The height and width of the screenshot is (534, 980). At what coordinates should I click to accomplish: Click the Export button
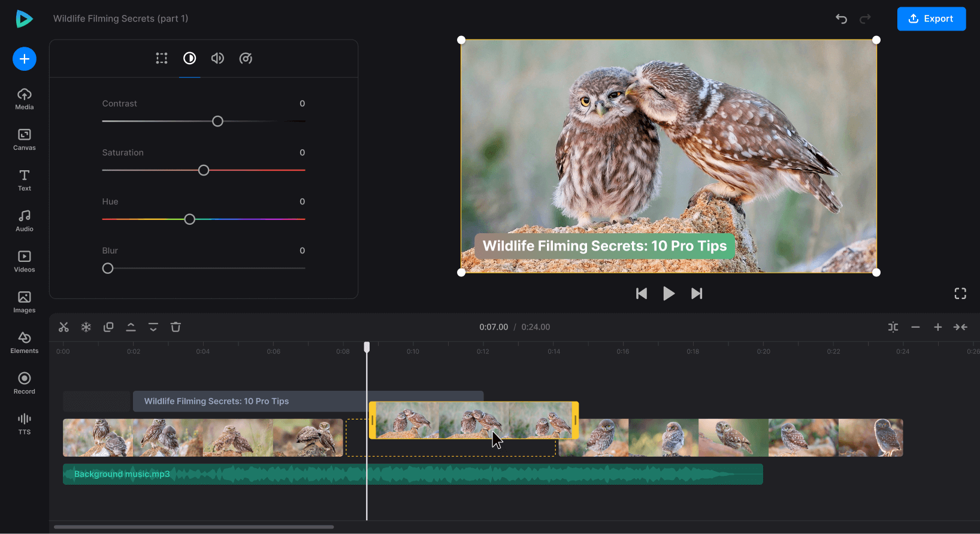(x=931, y=19)
